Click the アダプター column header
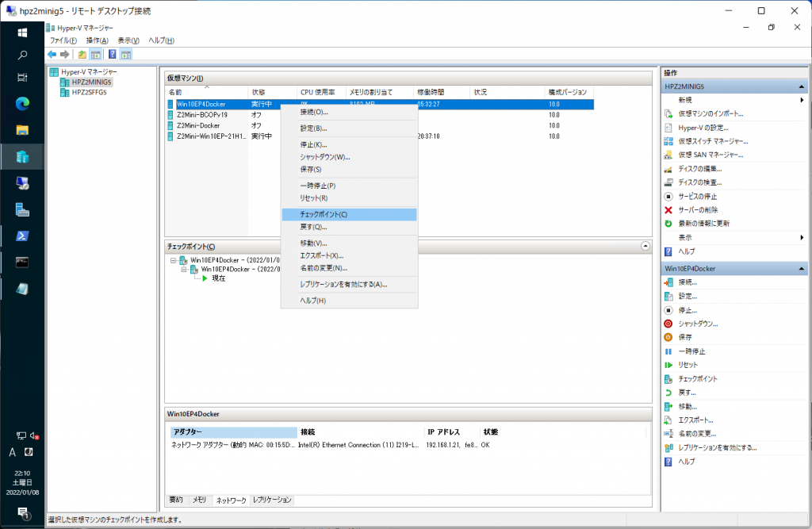This screenshot has height=529, width=812. 234,432
